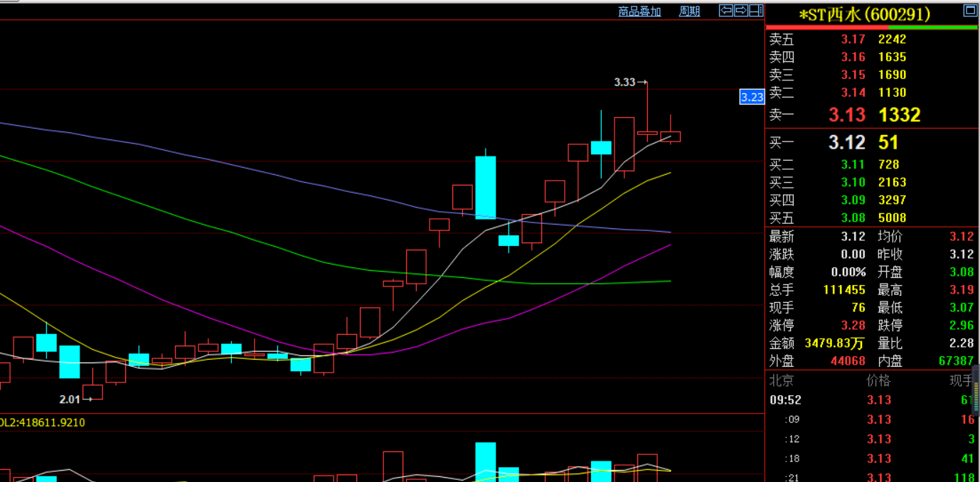Click the left arrow navigation icon
980x482 pixels.
[x=726, y=10]
